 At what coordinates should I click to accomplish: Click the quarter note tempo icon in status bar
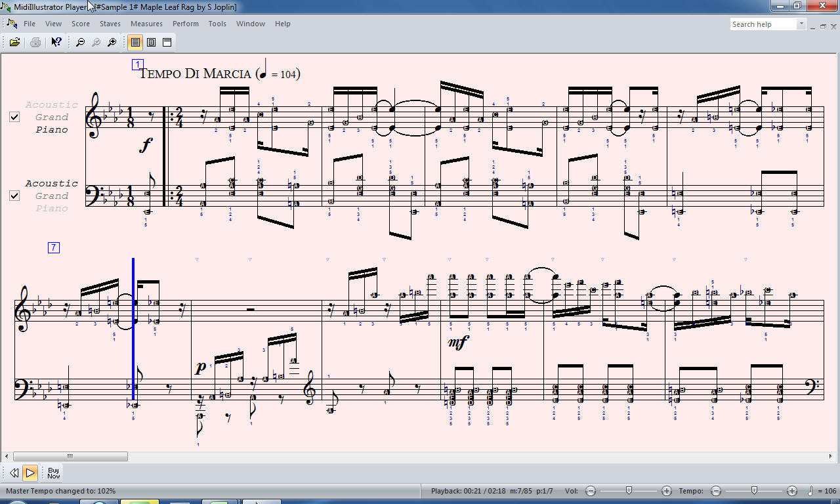tap(809, 490)
